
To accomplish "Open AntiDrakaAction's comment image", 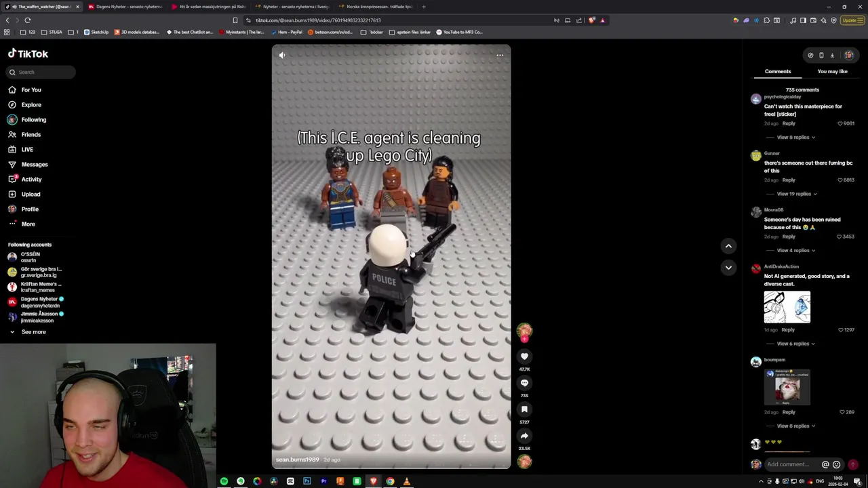I will 787,307.
